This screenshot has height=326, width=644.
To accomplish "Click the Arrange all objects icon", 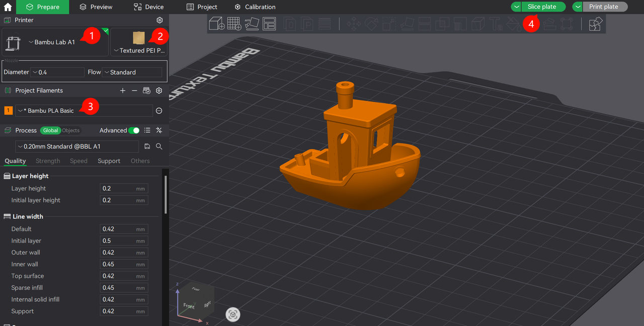I will tap(269, 24).
